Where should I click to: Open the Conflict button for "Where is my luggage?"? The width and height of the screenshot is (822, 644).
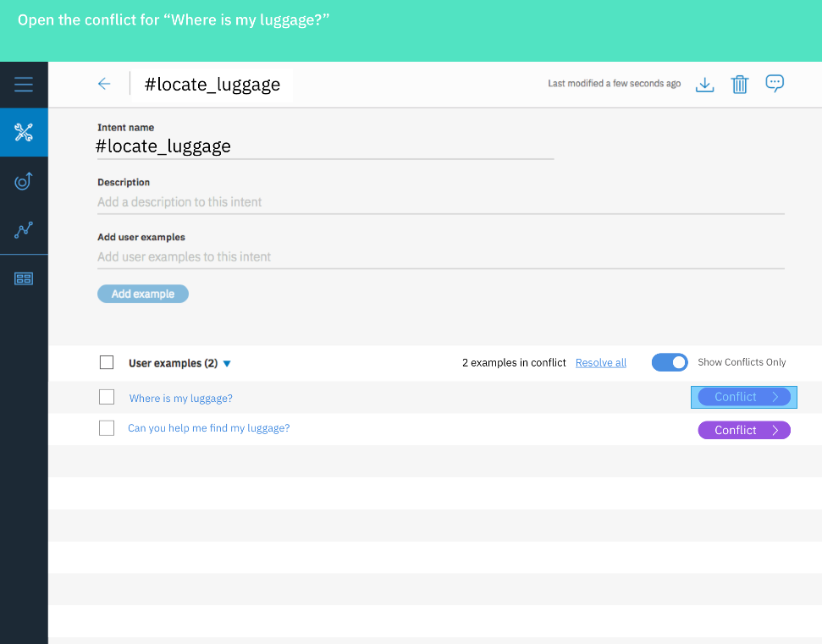[744, 397]
